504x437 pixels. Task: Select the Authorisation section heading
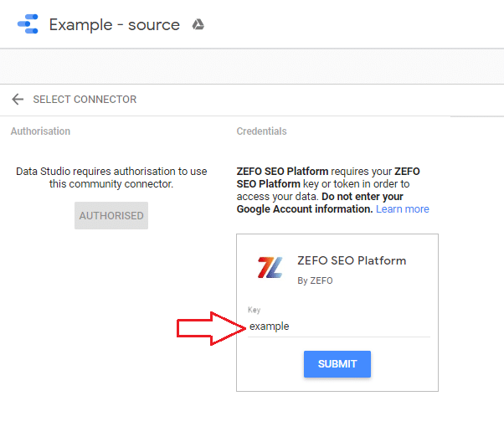(x=40, y=131)
